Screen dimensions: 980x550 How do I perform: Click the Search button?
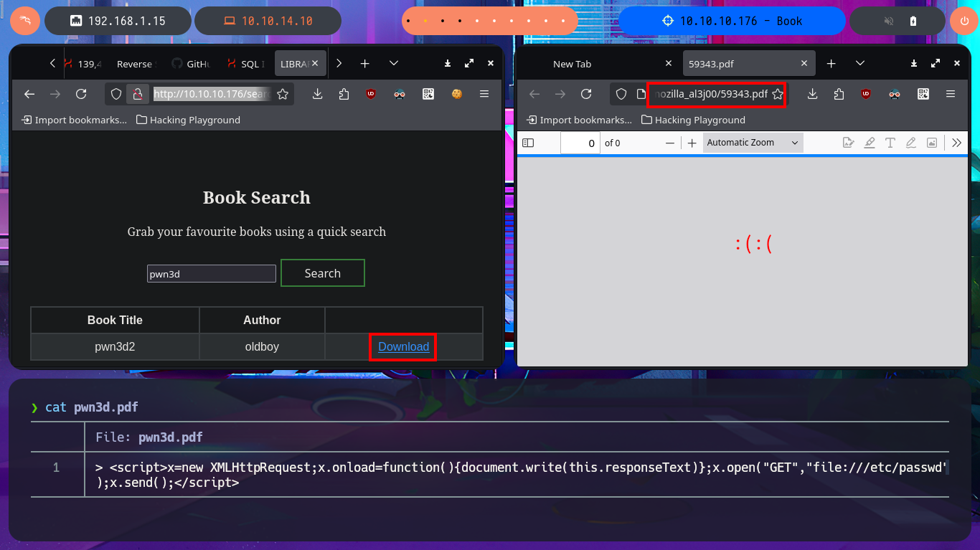click(x=323, y=273)
